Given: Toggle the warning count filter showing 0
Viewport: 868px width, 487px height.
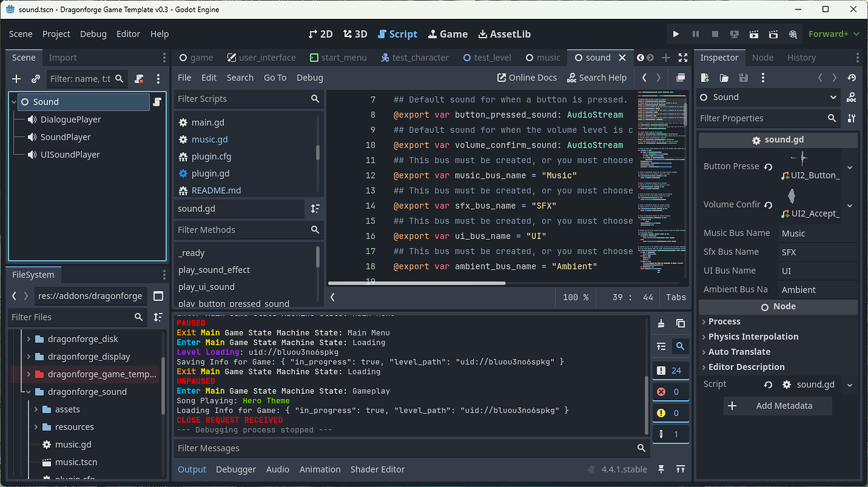Looking at the screenshot, I should click(x=670, y=413).
